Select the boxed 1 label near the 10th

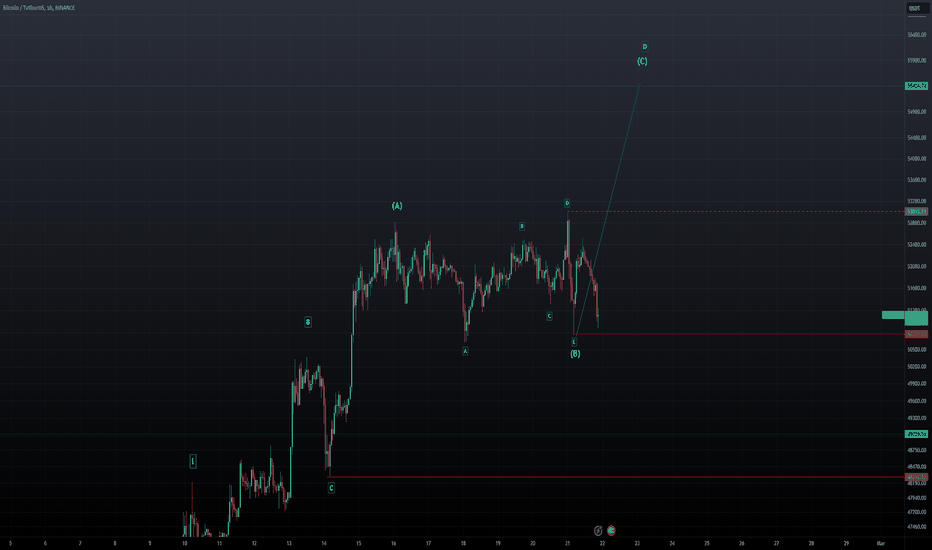[193, 461]
